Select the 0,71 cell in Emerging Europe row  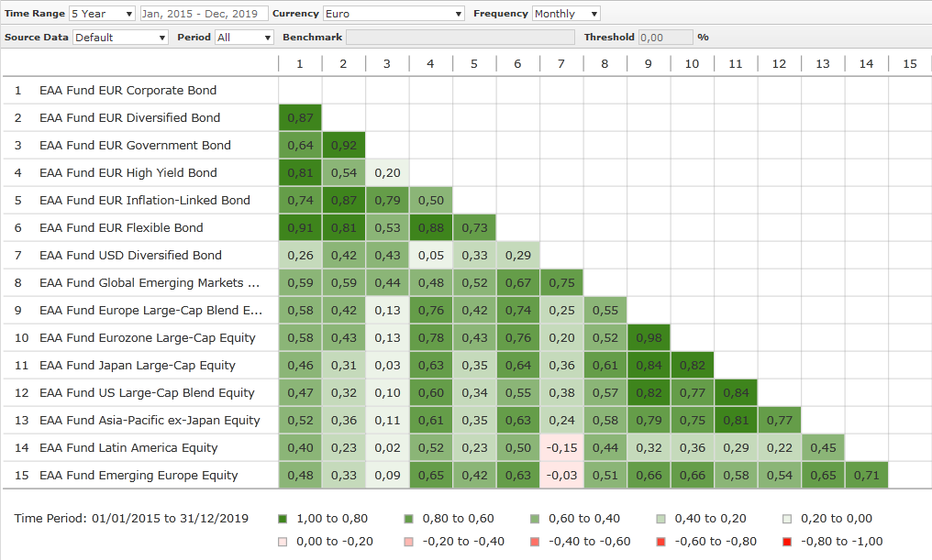(x=866, y=476)
